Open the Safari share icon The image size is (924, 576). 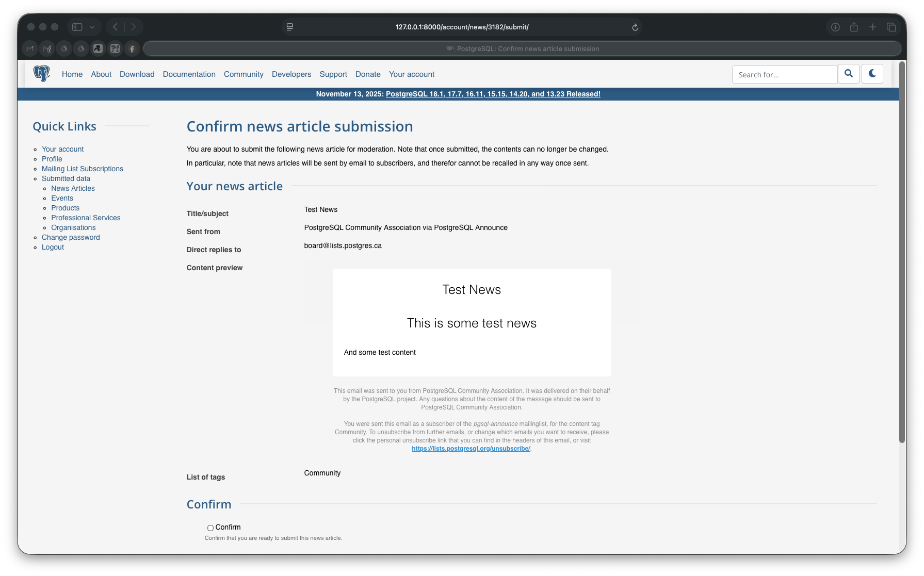coord(854,27)
